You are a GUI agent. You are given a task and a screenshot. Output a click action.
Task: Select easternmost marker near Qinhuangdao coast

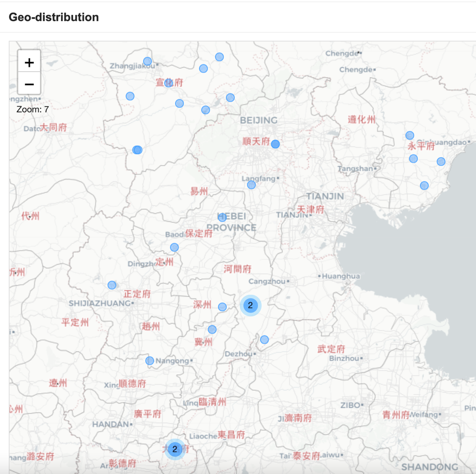[x=441, y=162]
